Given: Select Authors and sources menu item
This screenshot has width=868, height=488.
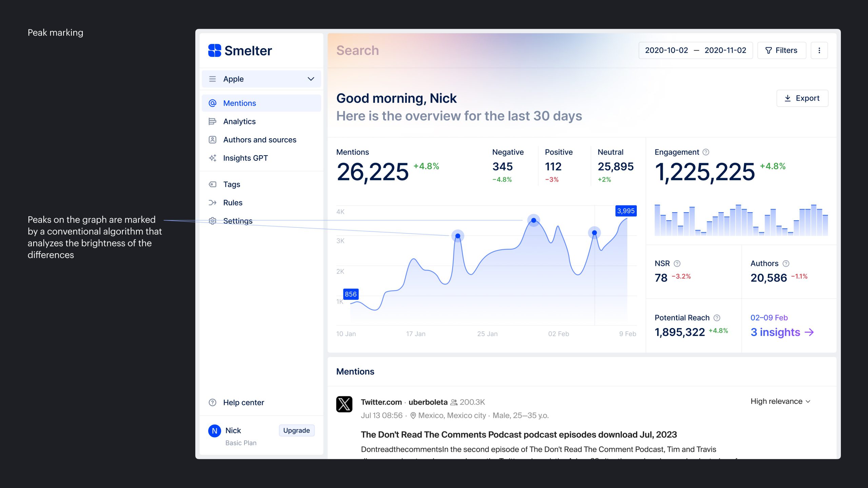Looking at the screenshot, I should click(x=259, y=140).
